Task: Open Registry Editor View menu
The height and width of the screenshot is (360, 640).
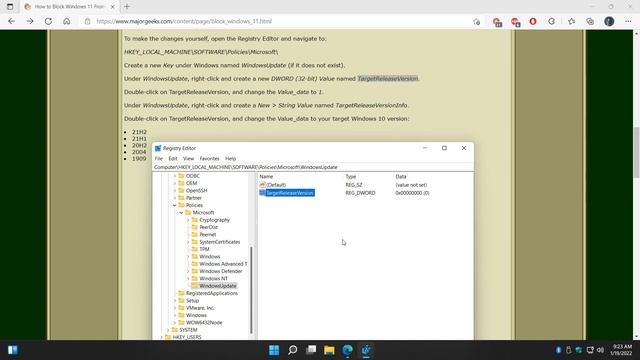Action: [x=188, y=158]
